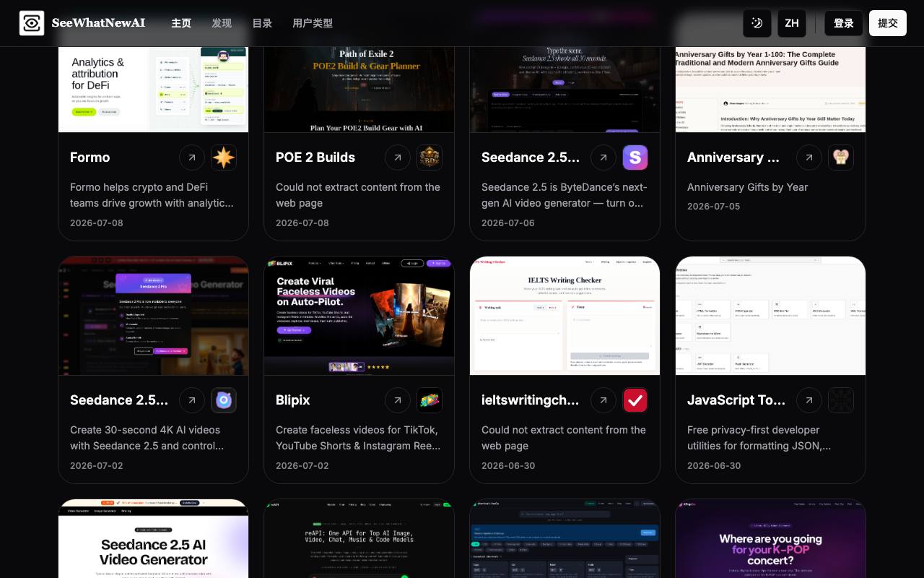Open the Seedance 2.5 AI Video Generator thumbnail
This screenshot has width=924, height=578.
[153, 538]
